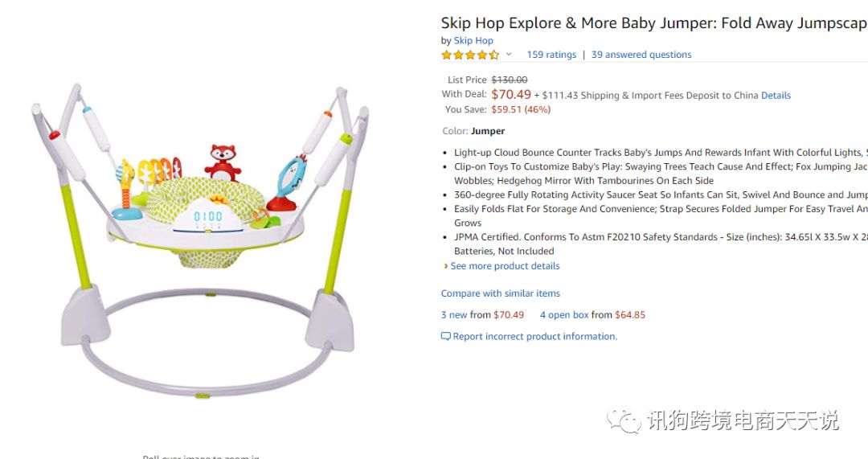Click the star rating icons
Viewport: 868px width, 459px height.
pos(470,55)
